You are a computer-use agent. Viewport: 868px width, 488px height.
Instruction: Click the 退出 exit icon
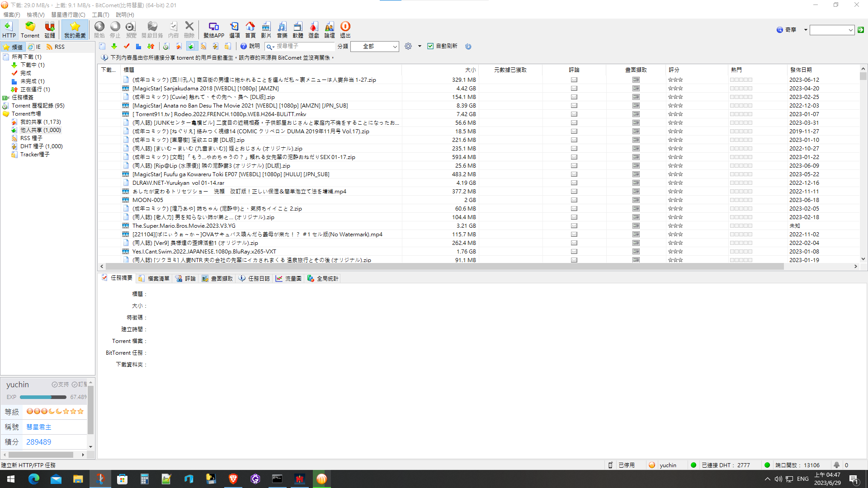345,29
